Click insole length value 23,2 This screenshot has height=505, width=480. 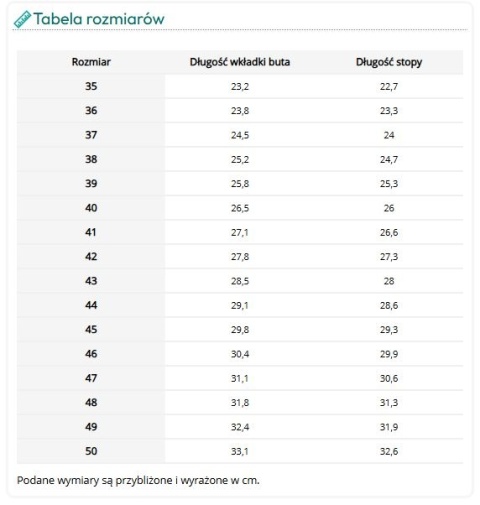tap(240, 87)
